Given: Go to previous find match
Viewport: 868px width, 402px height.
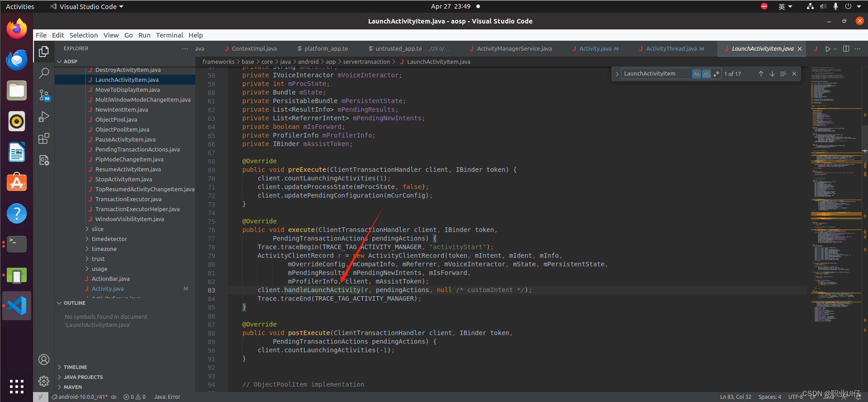Looking at the screenshot, I should [761, 74].
